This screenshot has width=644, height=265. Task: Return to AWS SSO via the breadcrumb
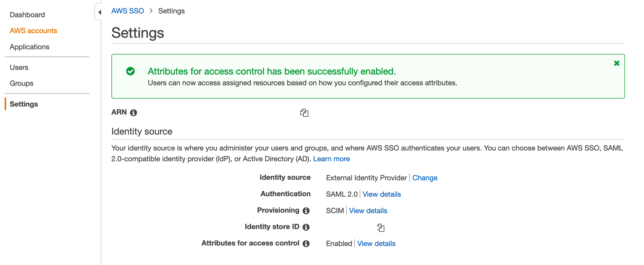[x=128, y=11]
